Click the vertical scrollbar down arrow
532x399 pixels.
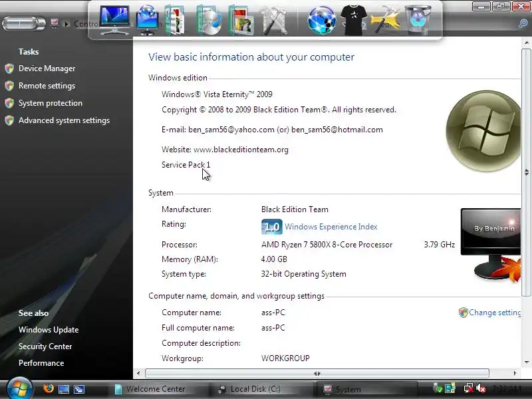(526, 362)
